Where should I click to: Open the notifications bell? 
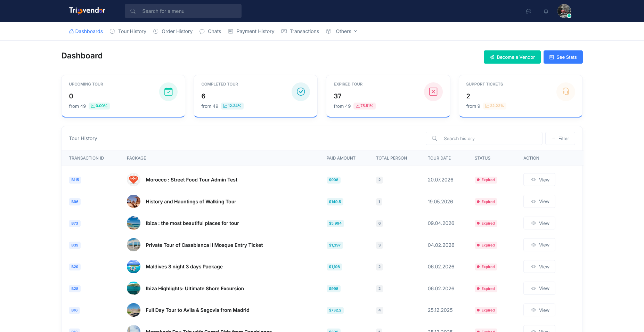point(546,11)
